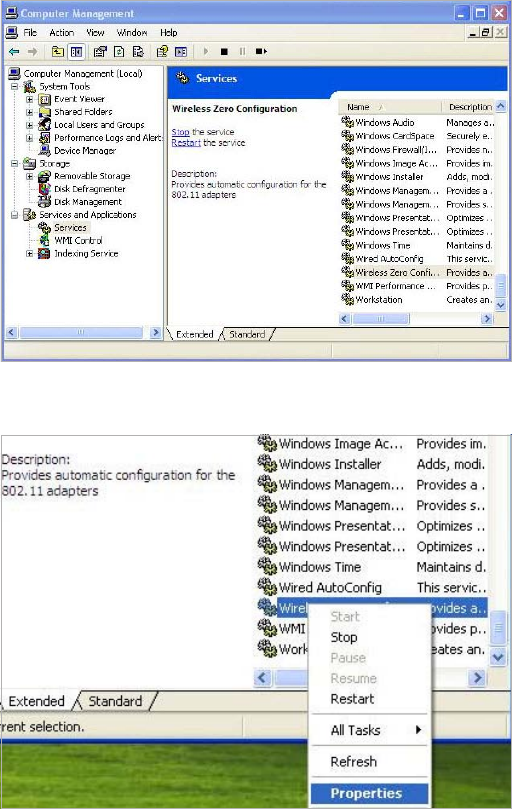Select Disk Defragmenter tree item
512x809 pixels.
pos(89,189)
